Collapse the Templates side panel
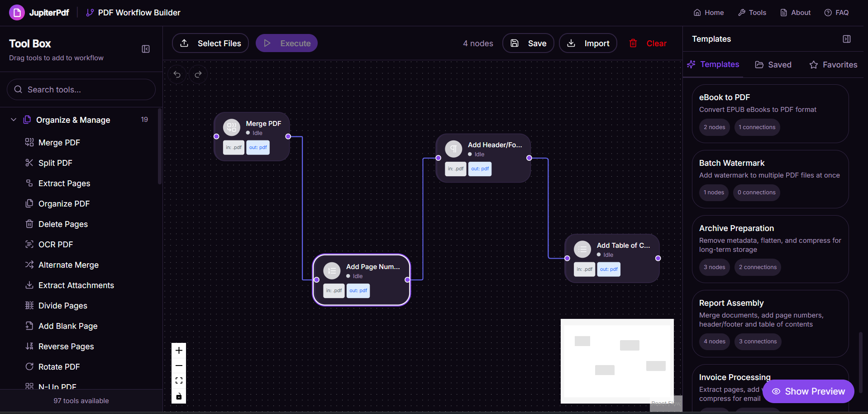Screen dimensions: 868x414 tap(847, 39)
